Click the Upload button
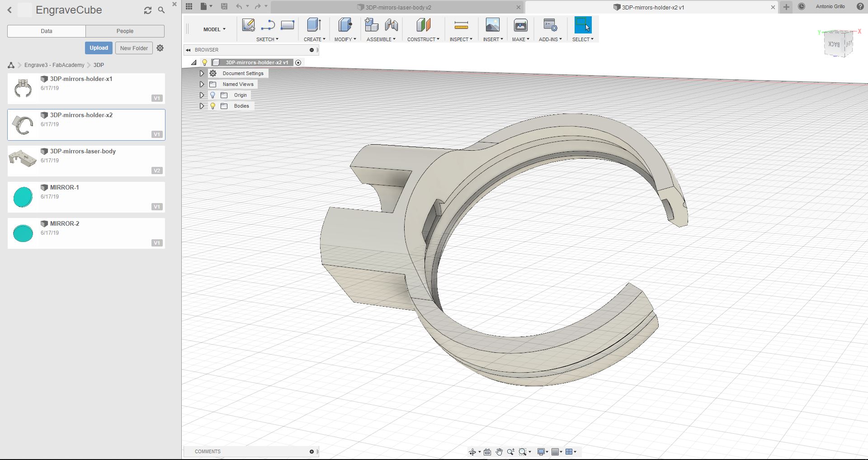Screen dimensions: 868x460 (x=99, y=48)
